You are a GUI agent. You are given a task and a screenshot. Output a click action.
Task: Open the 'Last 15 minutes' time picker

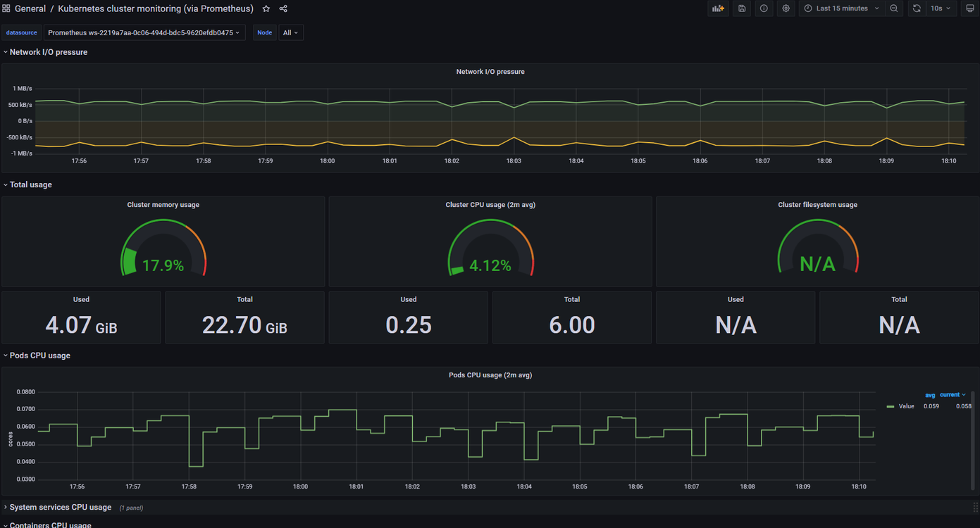843,8
